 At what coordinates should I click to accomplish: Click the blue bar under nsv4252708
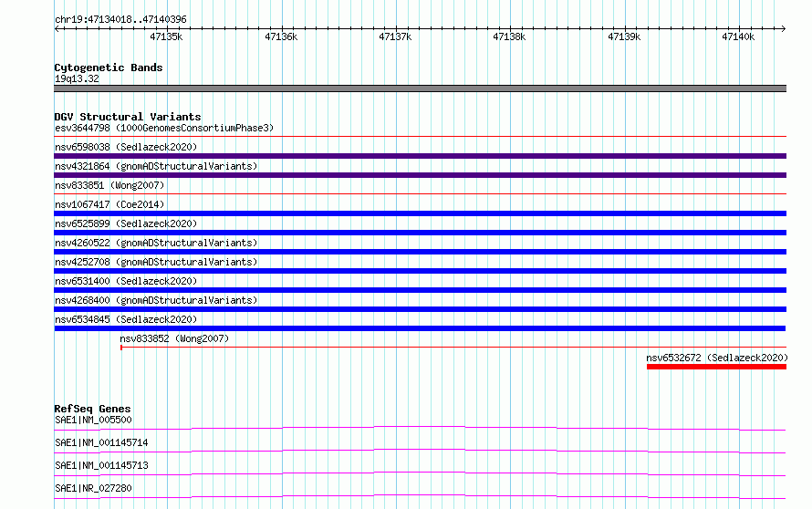[x=420, y=271]
